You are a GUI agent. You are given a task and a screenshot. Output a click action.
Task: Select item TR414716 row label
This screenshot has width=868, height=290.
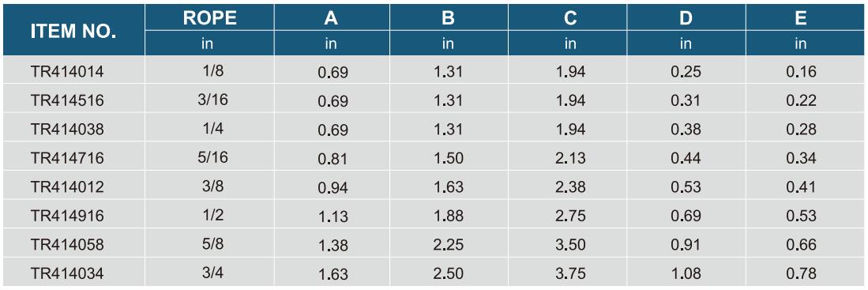pyautogui.click(x=67, y=158)
